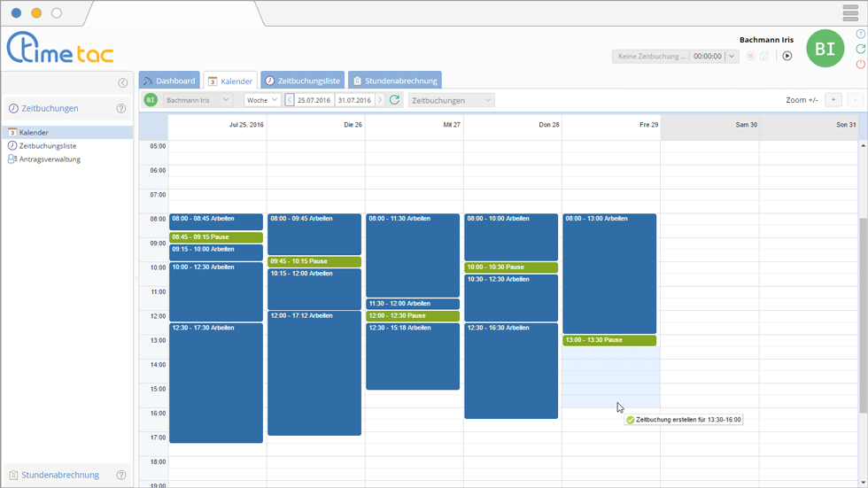Viewport: 868px width, 488px height.
Task: Click the small BI avatar in toolbar
Action: (x=151, y=100)
